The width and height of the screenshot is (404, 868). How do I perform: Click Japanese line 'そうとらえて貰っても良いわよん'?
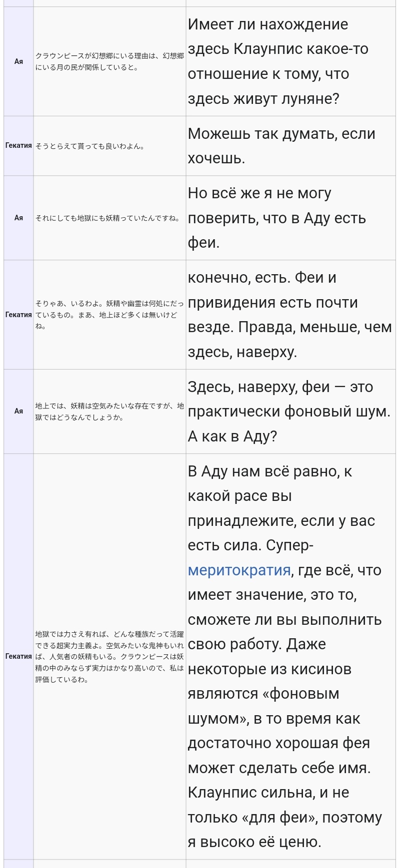point(90,146)
